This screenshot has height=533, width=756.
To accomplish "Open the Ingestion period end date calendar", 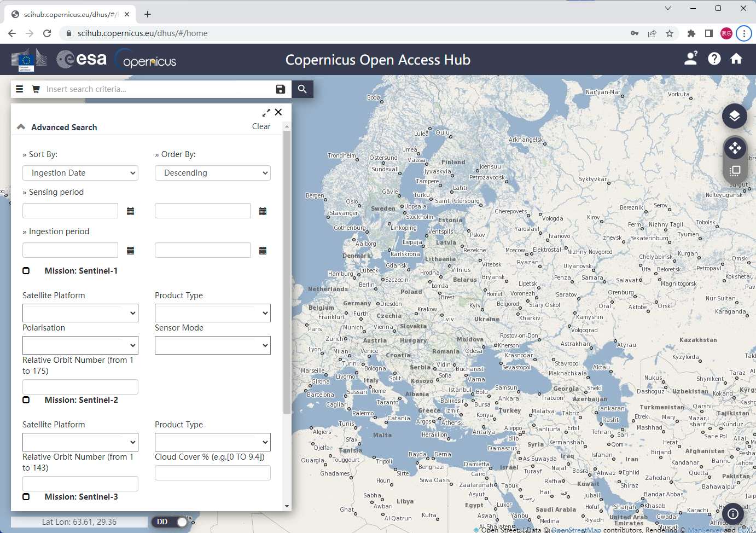I will pos(263,251).
